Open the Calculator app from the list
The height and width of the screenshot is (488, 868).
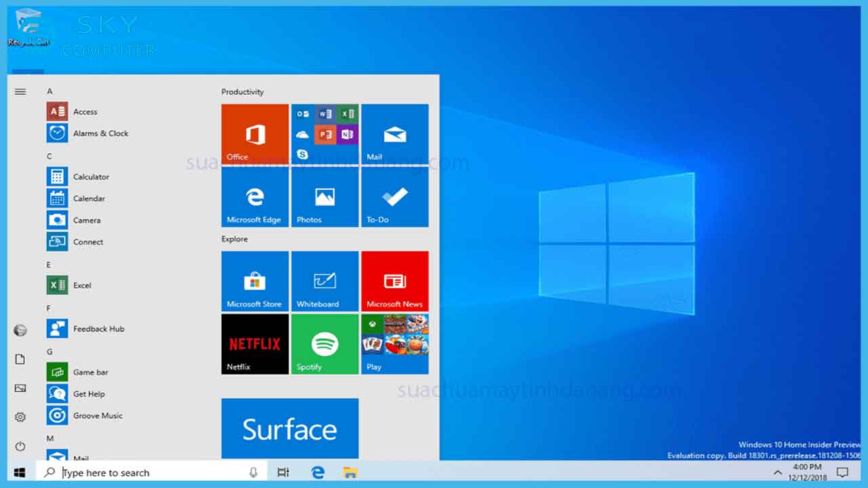(90, 176)
